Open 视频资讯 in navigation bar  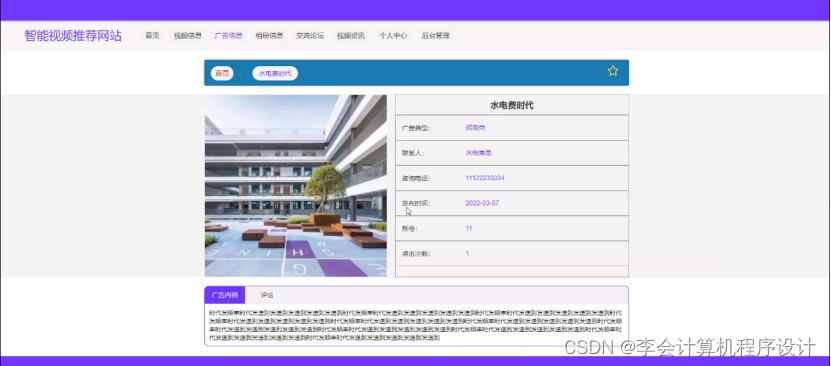click(351, 35)
